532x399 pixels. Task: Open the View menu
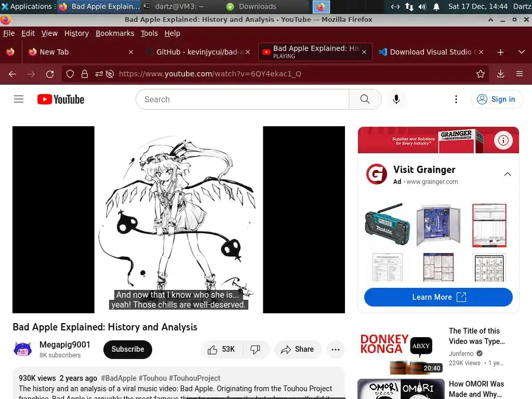49,33
